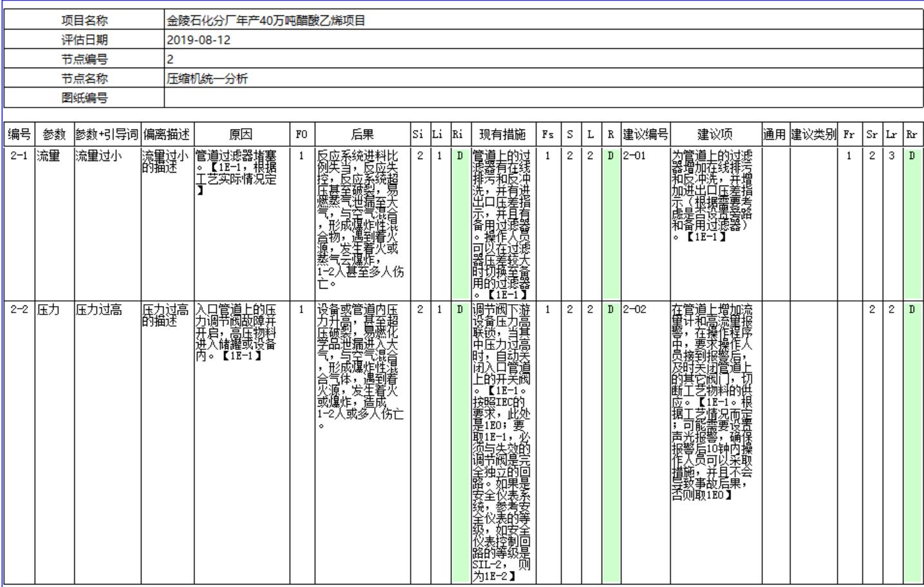The image size is (924, 587).
Task: Click the 压力过高的描述 deviation cell
Action: point(167,442)
